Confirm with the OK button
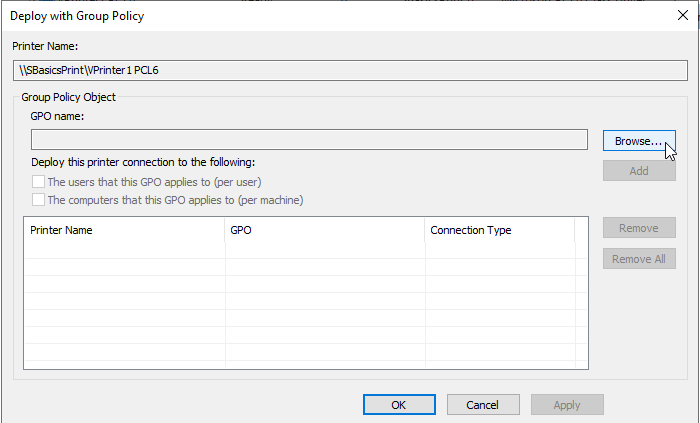Viewport: 700px width, 423px height. pos(399,404)
